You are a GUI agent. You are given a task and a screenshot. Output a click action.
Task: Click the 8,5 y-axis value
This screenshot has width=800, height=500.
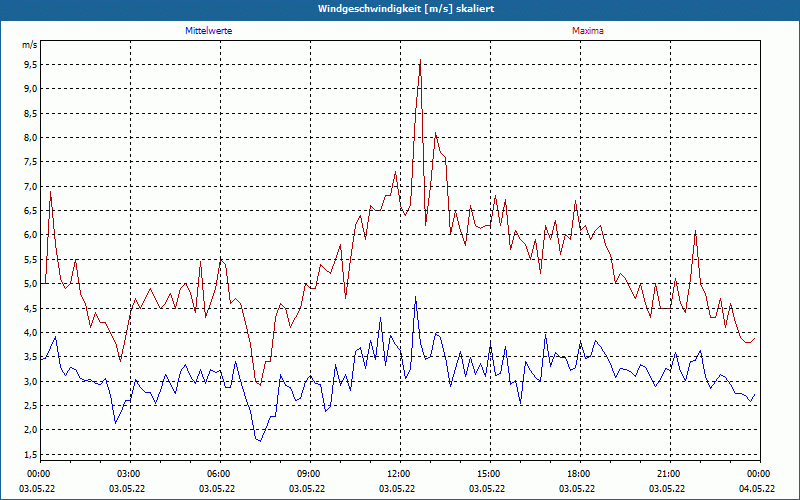pyautogui.click(x=31, y=113)
